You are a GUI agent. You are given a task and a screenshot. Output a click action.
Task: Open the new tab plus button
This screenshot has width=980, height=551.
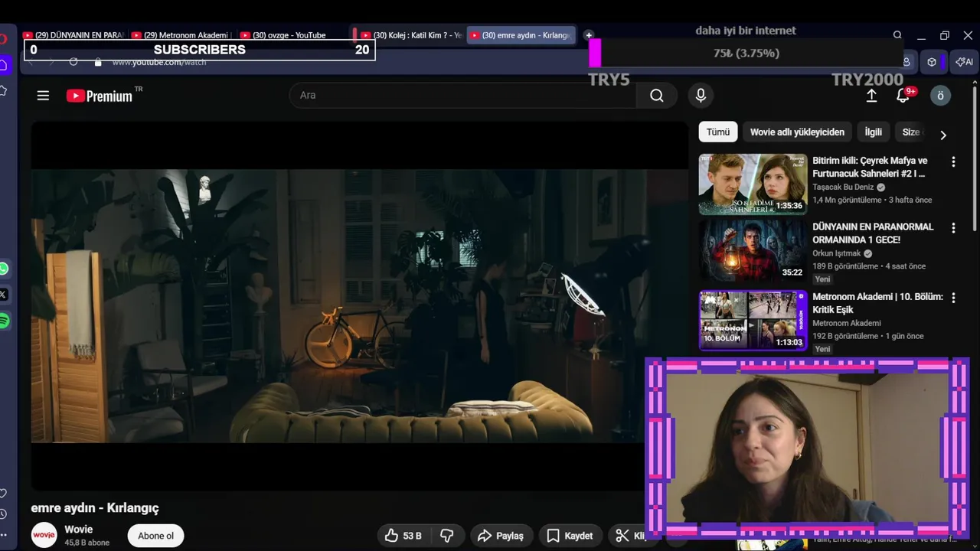click(x=588, y=35)
